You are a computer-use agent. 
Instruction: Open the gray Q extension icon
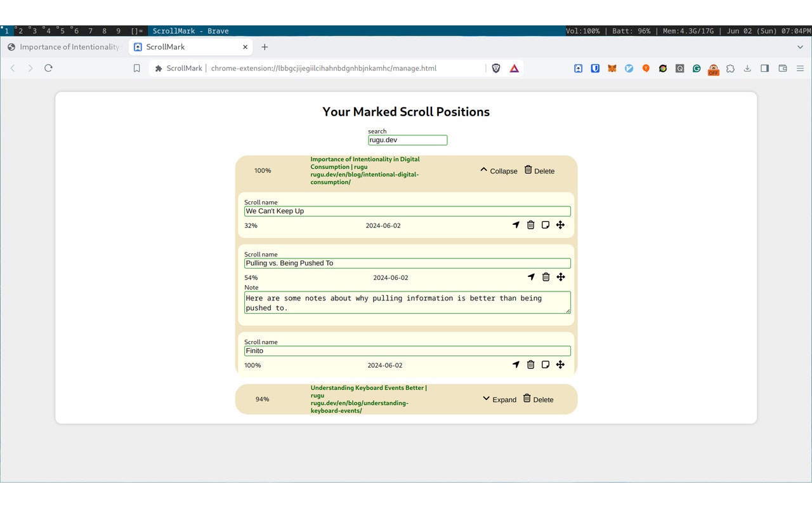point(679,68)
